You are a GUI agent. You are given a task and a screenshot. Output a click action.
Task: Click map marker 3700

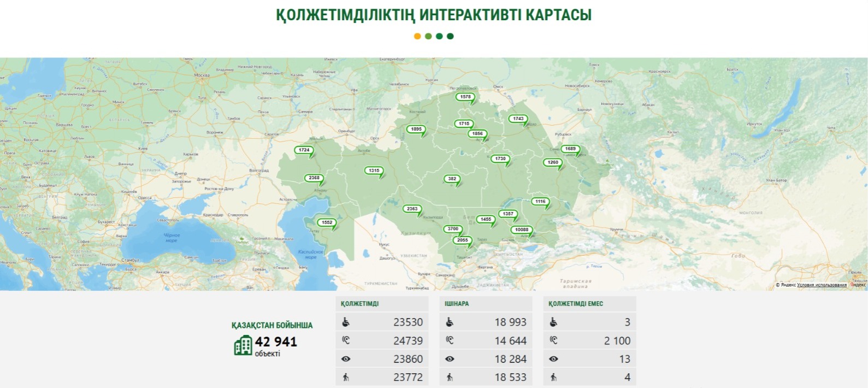click(453, 230)
